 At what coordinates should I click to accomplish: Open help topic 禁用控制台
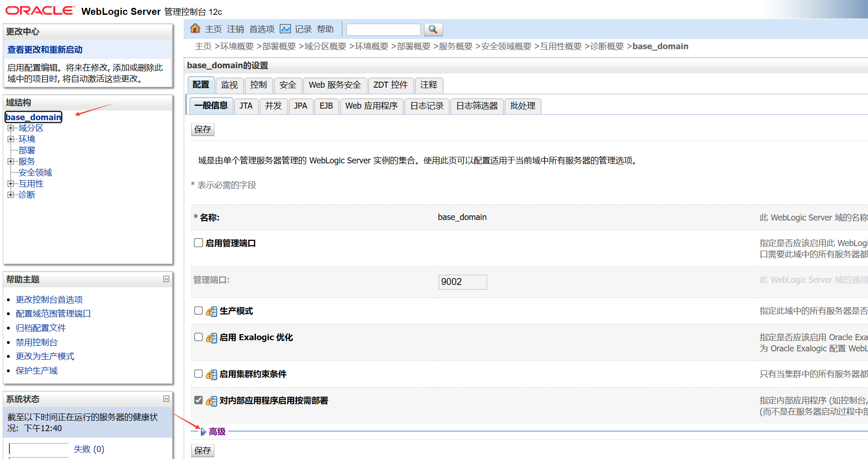click(x=37, y=343)
